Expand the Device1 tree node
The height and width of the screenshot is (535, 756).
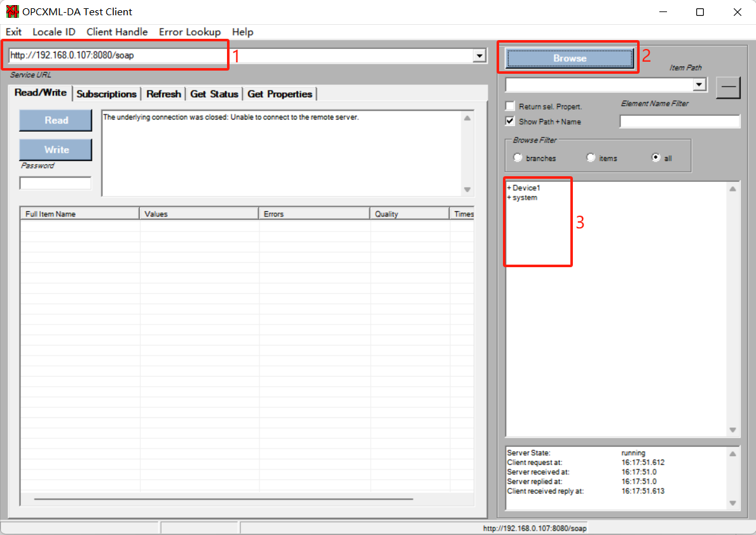(x=509, y=188)
